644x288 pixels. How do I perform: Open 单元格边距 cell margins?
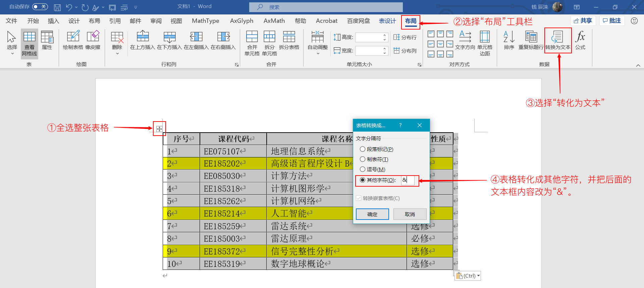485,43
